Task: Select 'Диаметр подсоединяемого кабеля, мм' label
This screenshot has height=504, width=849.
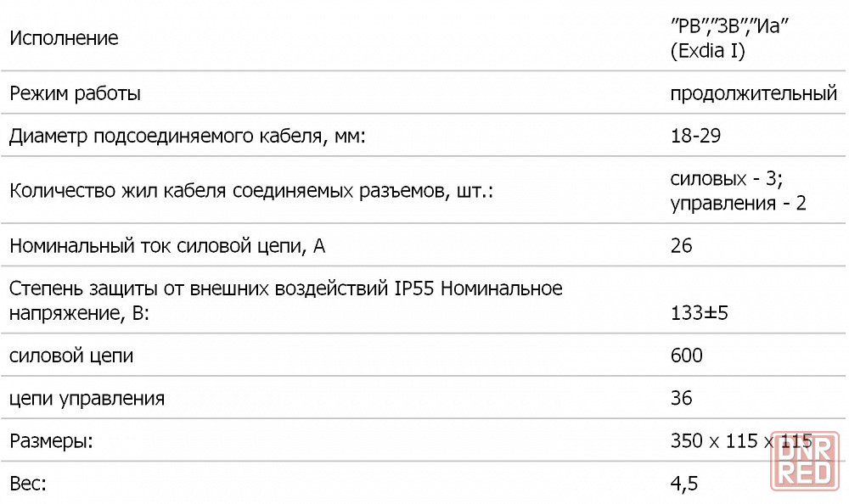Action: [188, 136]
